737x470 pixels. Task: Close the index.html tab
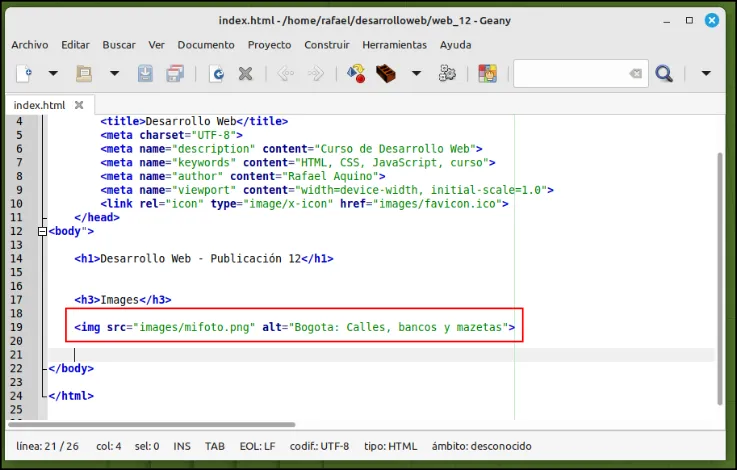(x=79, y=105)
